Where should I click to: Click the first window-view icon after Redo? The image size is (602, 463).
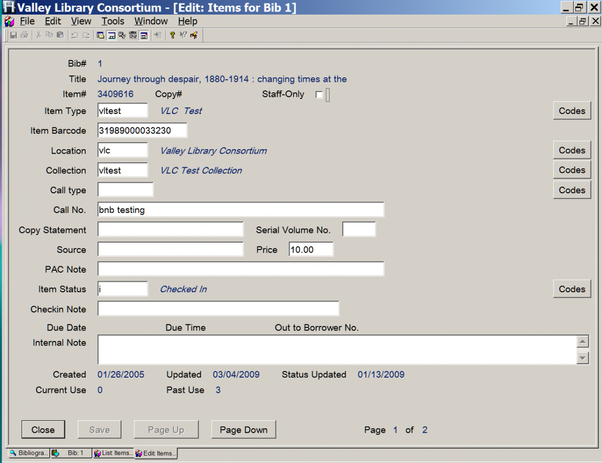tap(101, 35)
